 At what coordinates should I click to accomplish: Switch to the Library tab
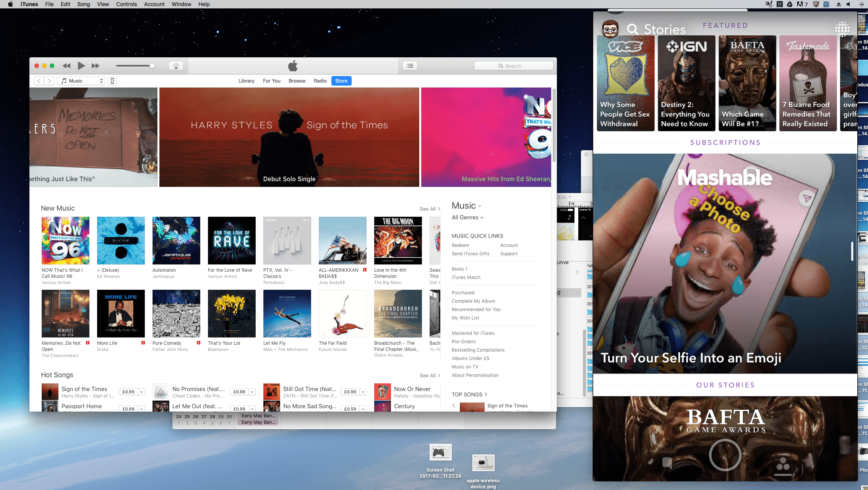pyautogui.click(x=247, y=81)
